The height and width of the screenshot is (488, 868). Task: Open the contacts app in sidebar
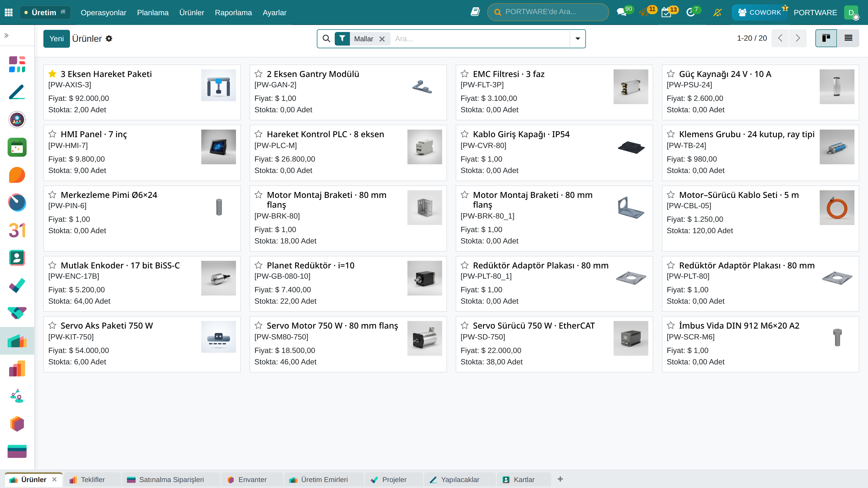17,258
